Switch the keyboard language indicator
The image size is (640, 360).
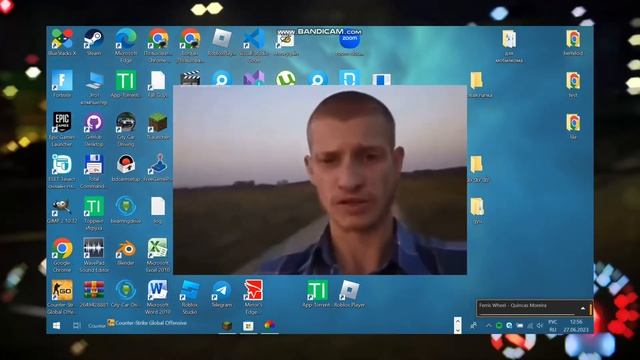(x=553, y=325)
